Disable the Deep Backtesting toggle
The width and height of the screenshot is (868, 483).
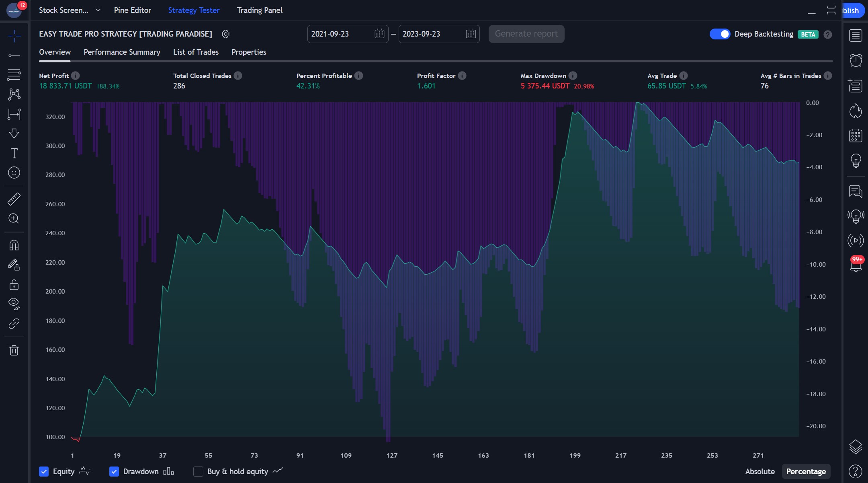point(720,34)
